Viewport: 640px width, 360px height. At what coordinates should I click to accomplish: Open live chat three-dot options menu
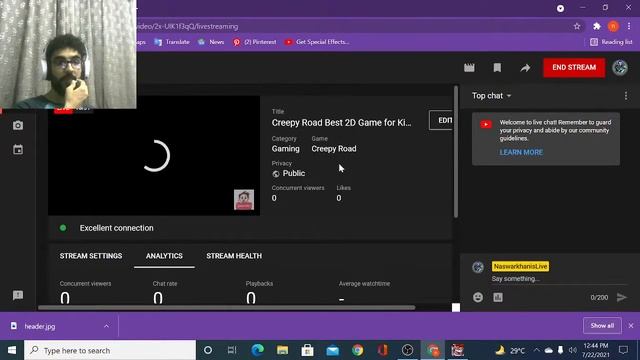626,96
